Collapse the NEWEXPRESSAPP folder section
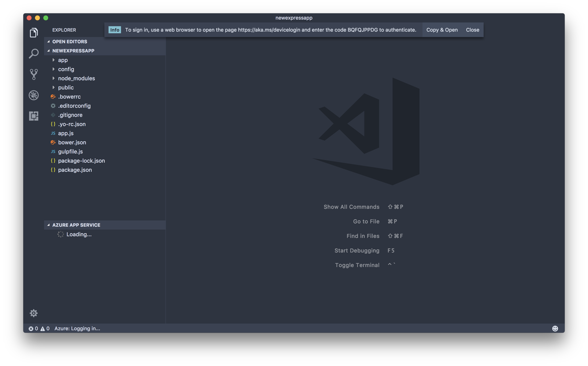This screenshot has width=588, height=366. point(48,51)
